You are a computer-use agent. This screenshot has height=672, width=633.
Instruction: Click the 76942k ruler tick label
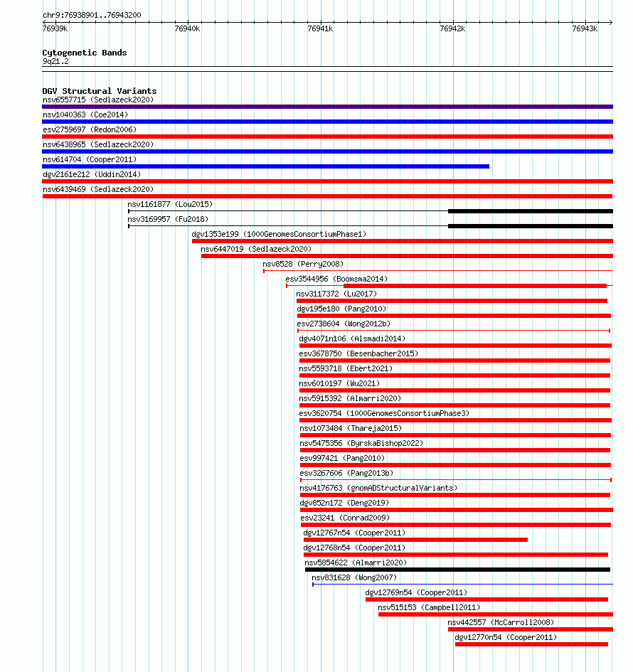click(452, 29)
